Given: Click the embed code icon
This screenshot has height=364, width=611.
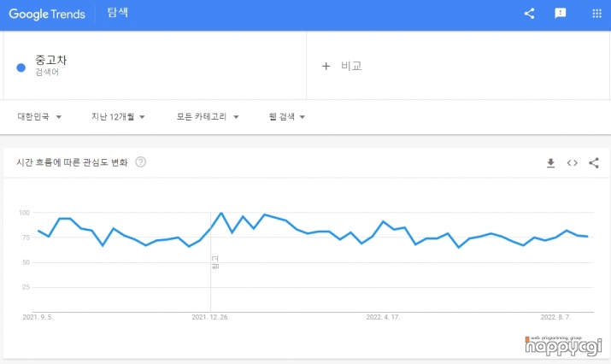Looking at the screenshot, I should [x=573, y=163].
